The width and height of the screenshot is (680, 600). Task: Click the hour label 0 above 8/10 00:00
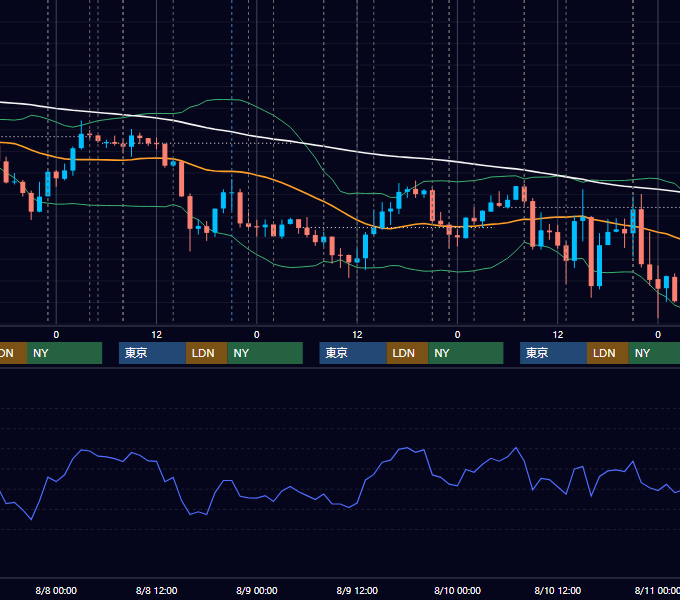(458, 335)
